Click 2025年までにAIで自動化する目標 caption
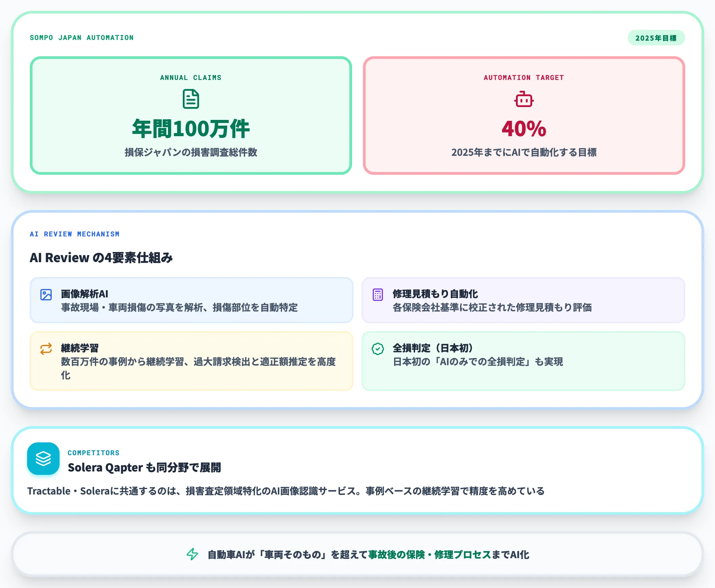 (x=524, y=152)
